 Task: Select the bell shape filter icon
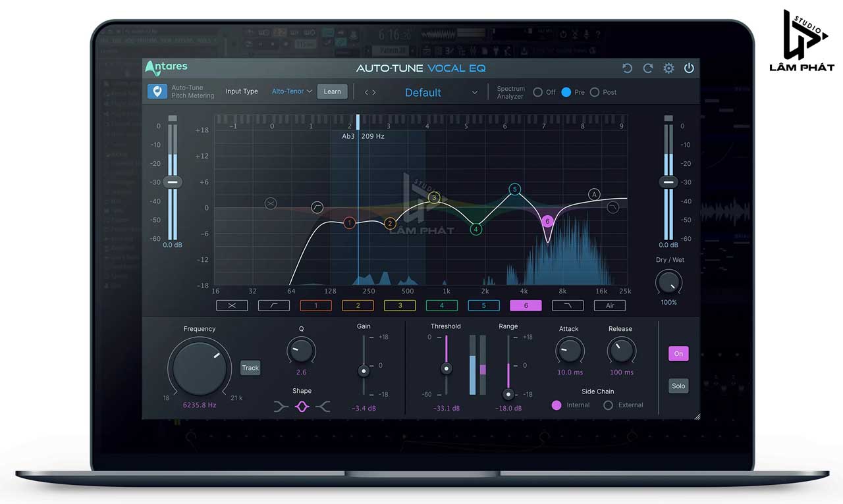[302, 407]
